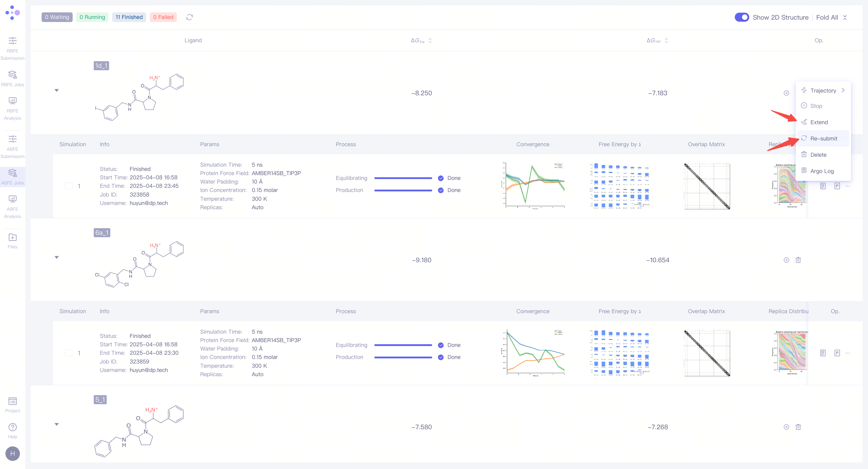Sort by the ΔG FEP column arrows

666,40
